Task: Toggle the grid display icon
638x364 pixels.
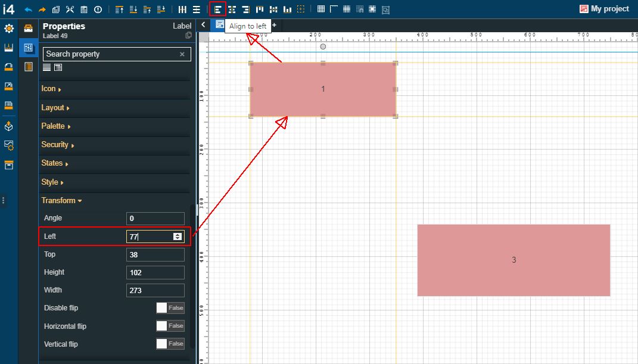Action: point(321,9)
